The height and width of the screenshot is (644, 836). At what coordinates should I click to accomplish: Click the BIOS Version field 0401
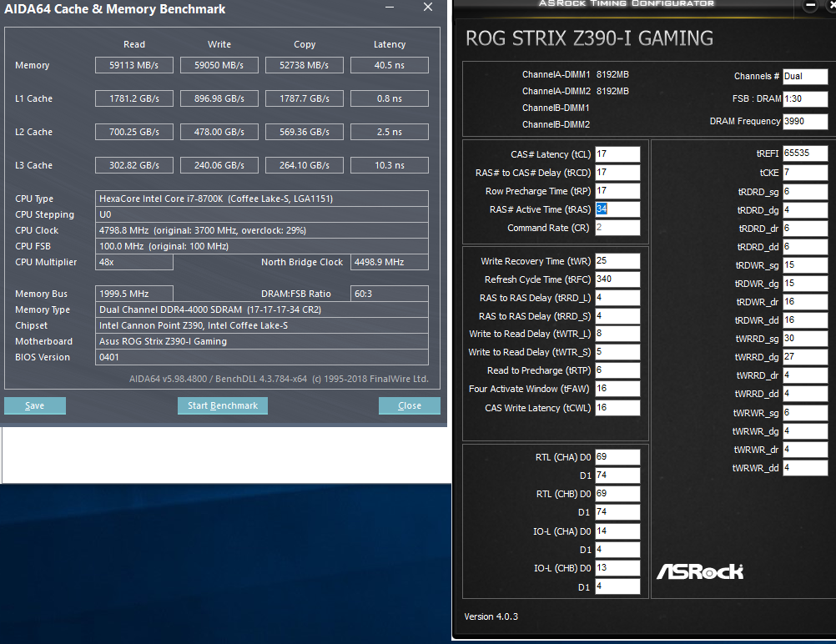262,357
